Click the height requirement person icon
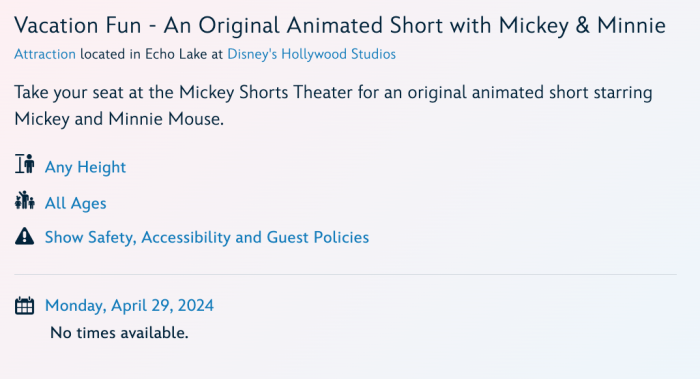The image size is (700, 379). [25, 164]
